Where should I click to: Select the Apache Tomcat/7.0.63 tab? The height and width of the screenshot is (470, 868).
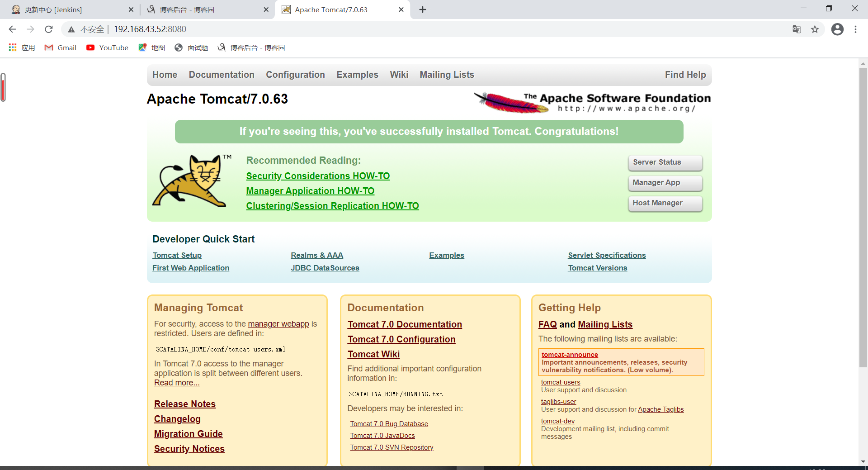click(342, 9)
